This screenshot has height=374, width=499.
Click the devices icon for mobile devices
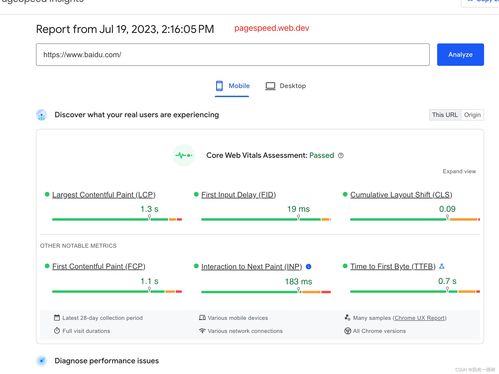(x=202, y=318)
